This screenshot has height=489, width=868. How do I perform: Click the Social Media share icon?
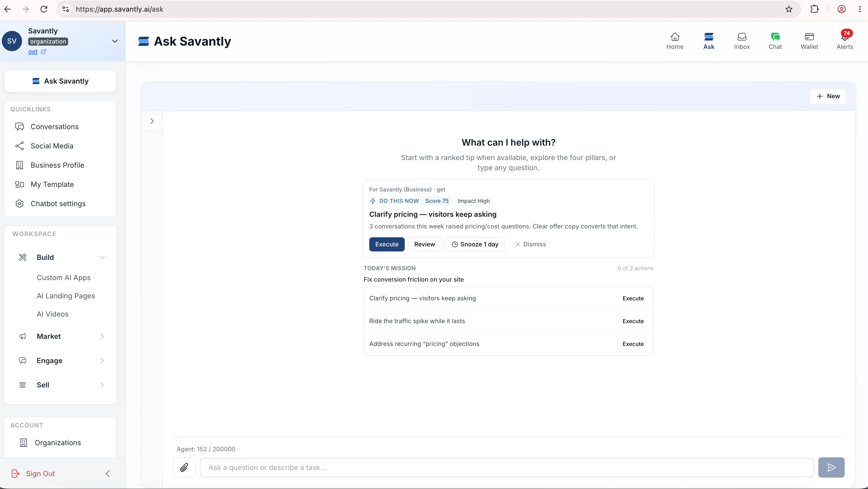click(20, 146)
